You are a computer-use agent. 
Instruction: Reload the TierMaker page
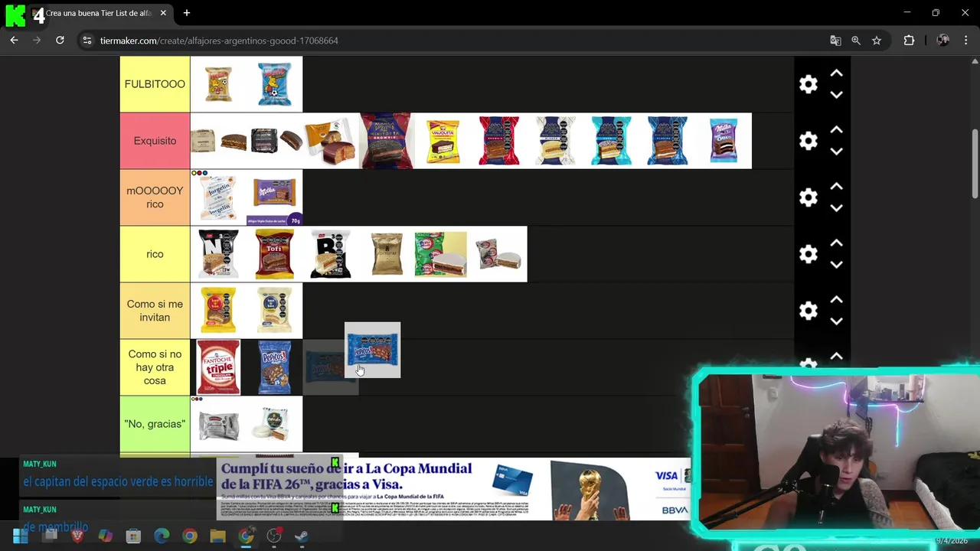pyautogui.click(x=60, y=41)
